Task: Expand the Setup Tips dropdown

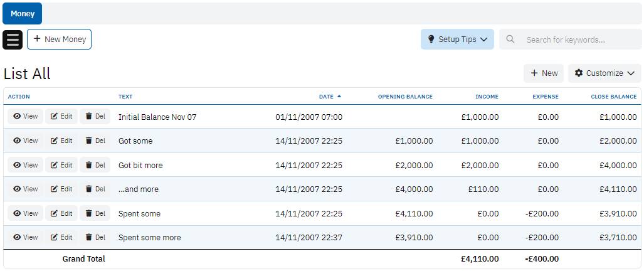Action: coord(457,40)
